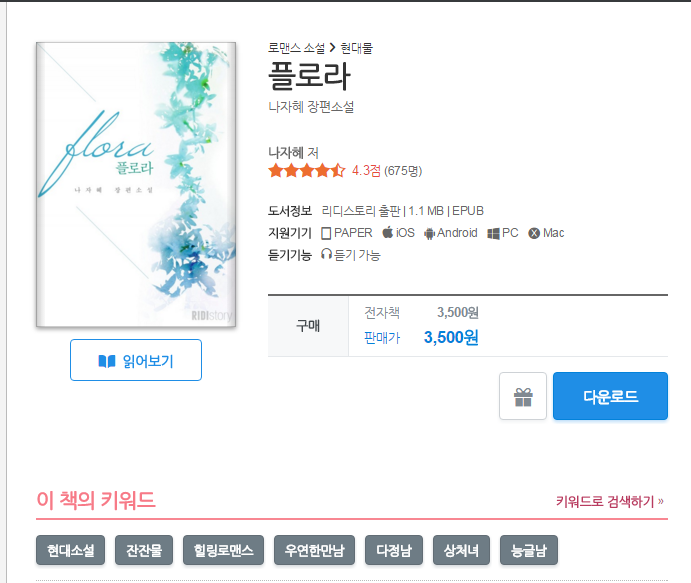691x583 pixels.
Task: Click the flora book cover thumbnail
Action: tap(136, 185)
